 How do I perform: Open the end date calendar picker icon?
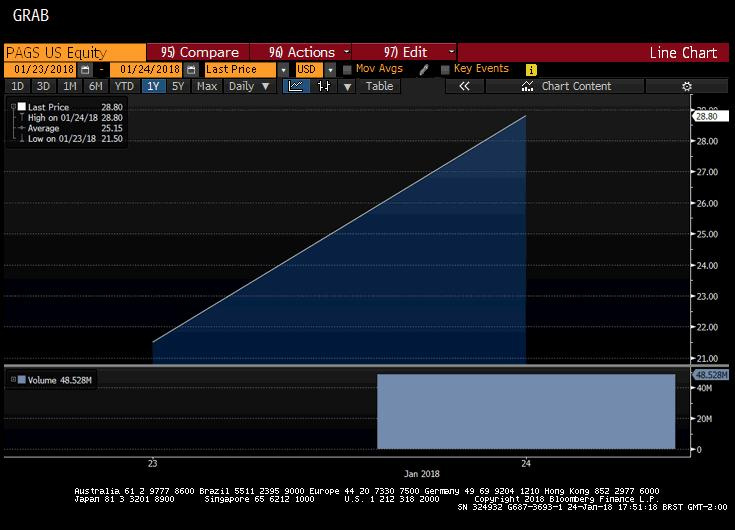tap(191, 70)
